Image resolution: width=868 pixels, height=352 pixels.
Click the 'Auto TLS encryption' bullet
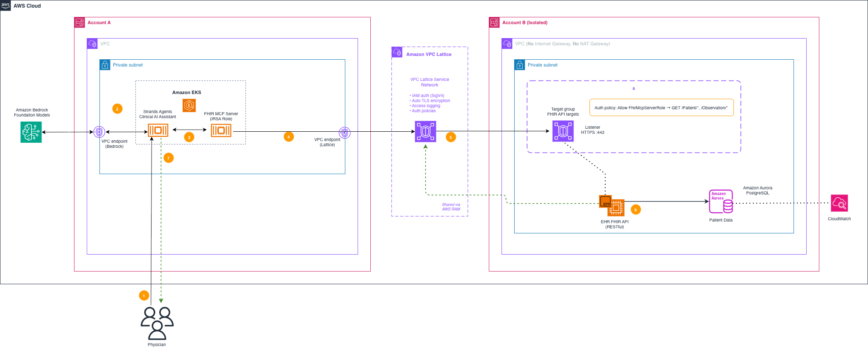pos(430,101)
